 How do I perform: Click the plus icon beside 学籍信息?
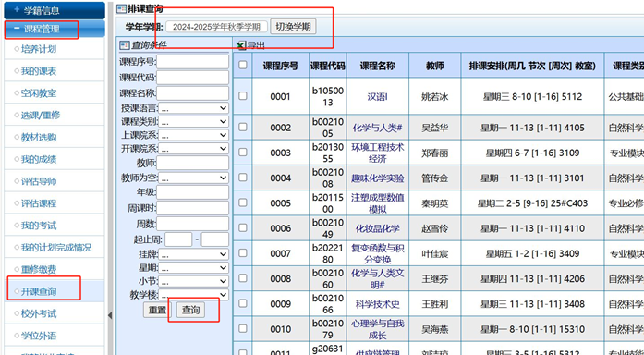tap(17, 9)
